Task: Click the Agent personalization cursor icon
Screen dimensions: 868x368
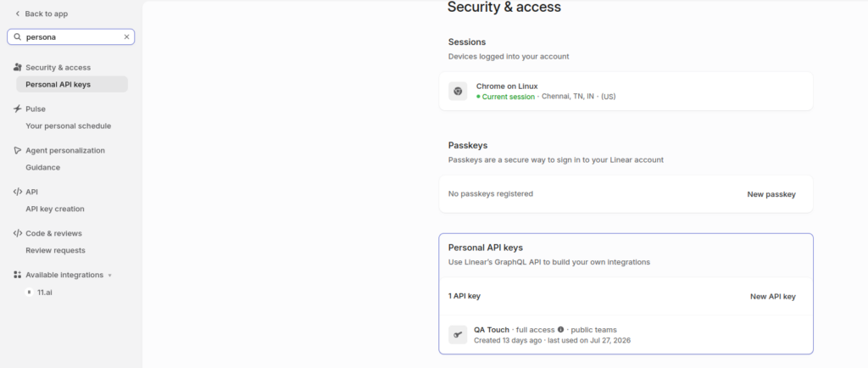Action: point(17,151)
